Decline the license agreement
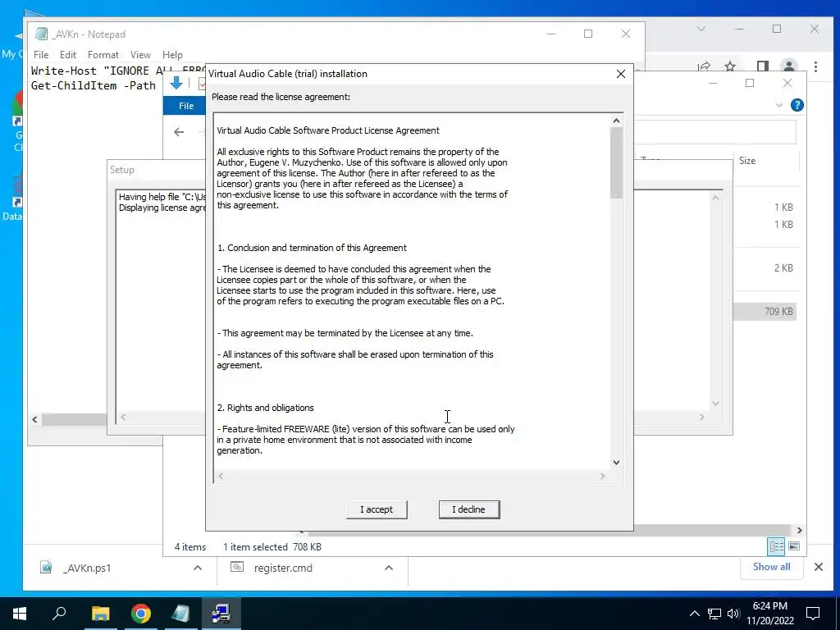The width and height of the screenshot is (840, 630). point(468,509)
